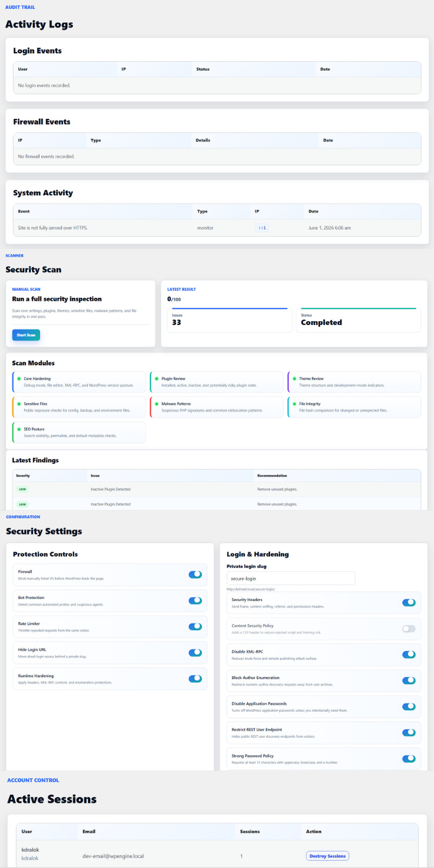Toggle the Disable XML-RPC switch
Screen dimensions: 434x868
click(409, 654)
